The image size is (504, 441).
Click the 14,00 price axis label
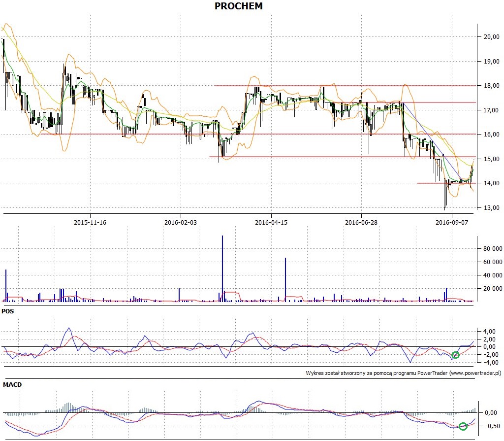492,183
